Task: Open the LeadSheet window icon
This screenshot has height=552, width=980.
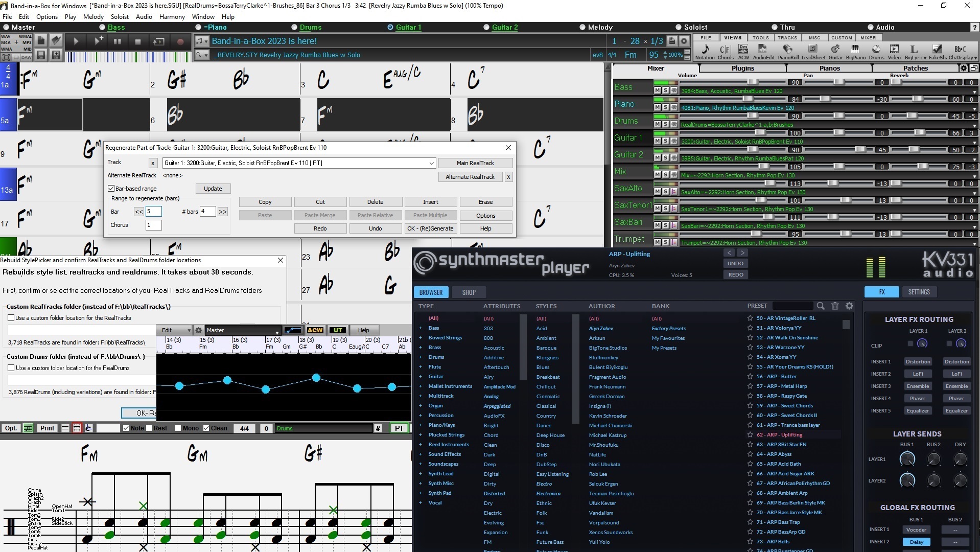Action: click(x=813, y=51)
